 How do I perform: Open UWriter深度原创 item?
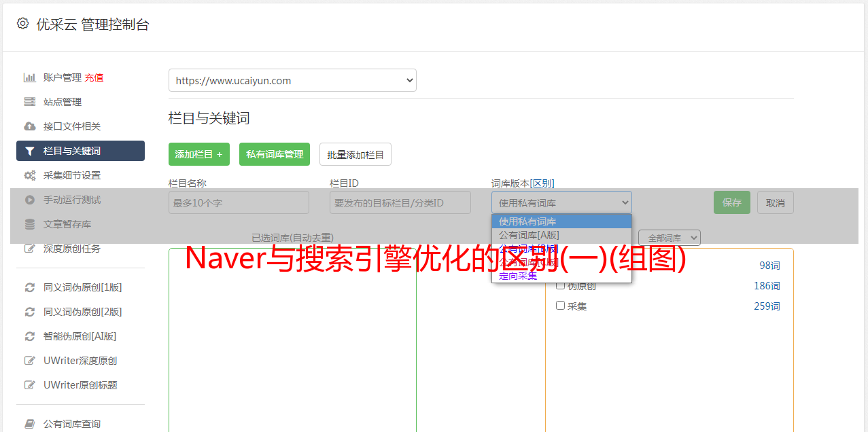[80, 361]
